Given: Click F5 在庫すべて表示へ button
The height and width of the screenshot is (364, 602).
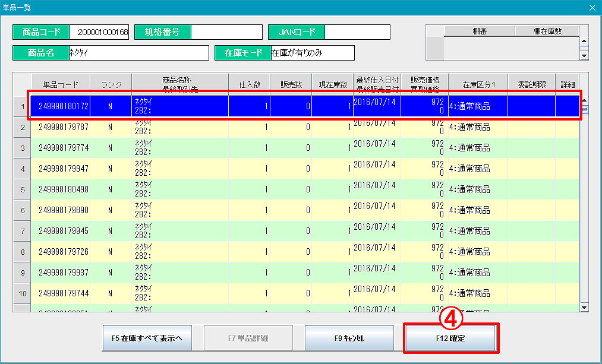Looking at the screenshot, I should [147, 338].
